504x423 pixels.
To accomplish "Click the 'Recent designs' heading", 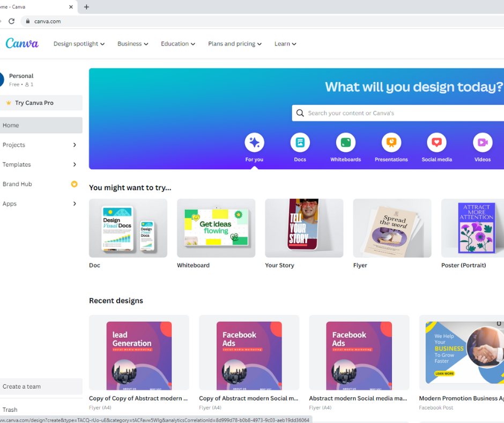I will [116, 301].
